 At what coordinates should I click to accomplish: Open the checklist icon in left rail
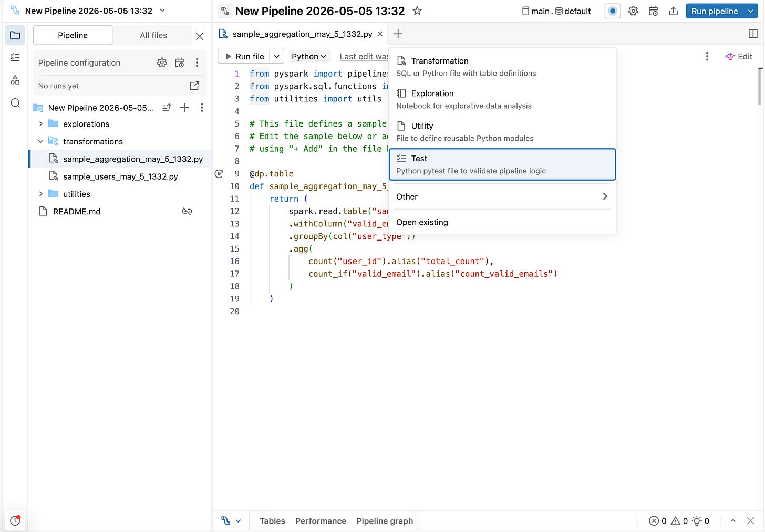point(15,57)
